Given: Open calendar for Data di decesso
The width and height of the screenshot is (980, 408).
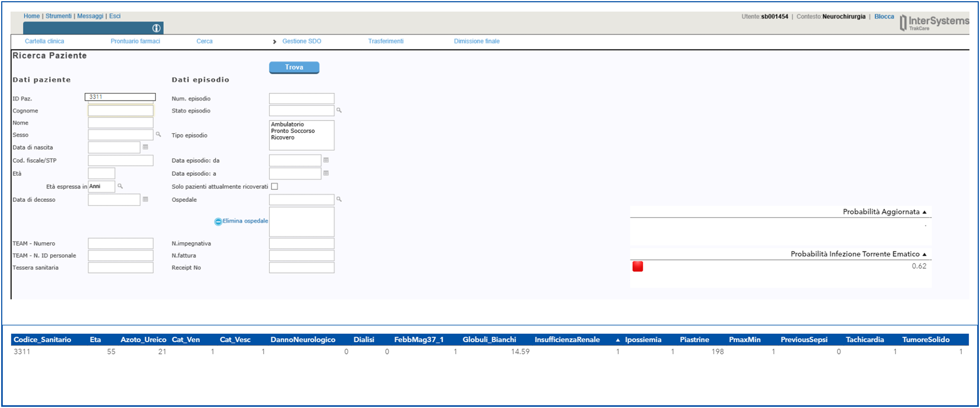Looking at the screenshot, I should pos(145,199).
